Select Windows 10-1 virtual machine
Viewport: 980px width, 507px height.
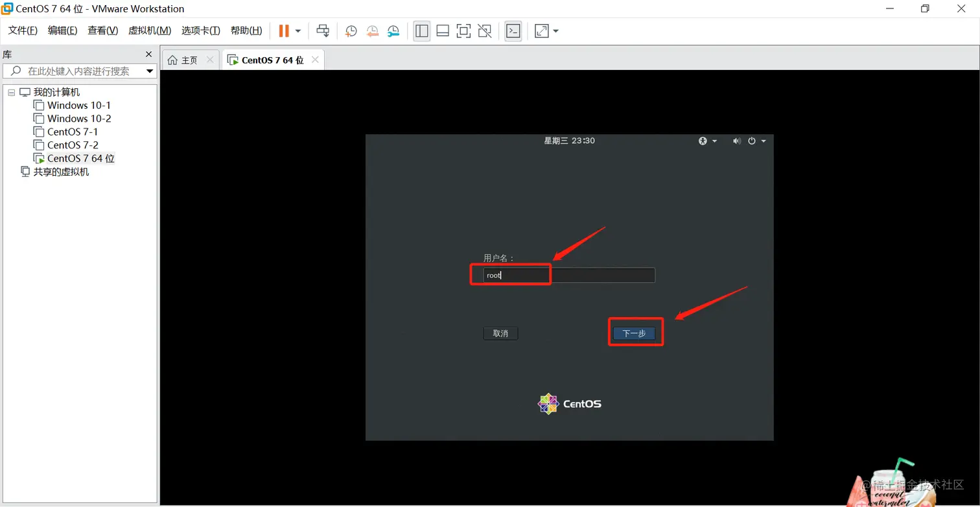(79, 105)
